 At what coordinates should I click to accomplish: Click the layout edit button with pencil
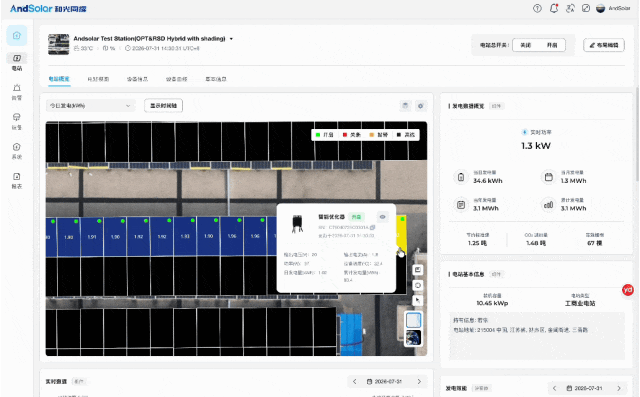pos(604,45)
